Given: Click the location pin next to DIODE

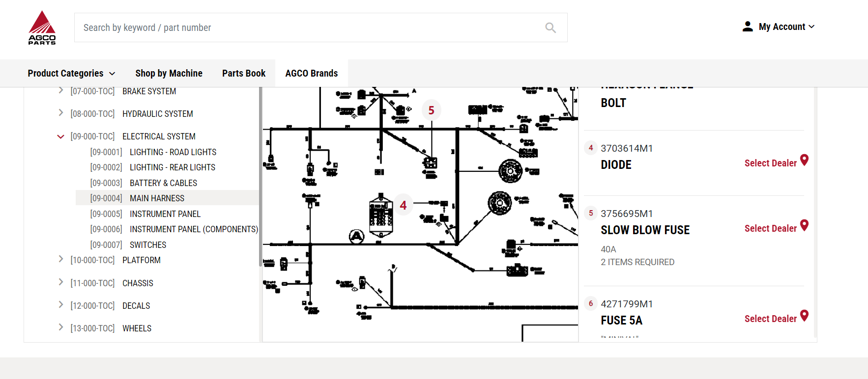Looking at the screenshot, I should click(804, 160).
